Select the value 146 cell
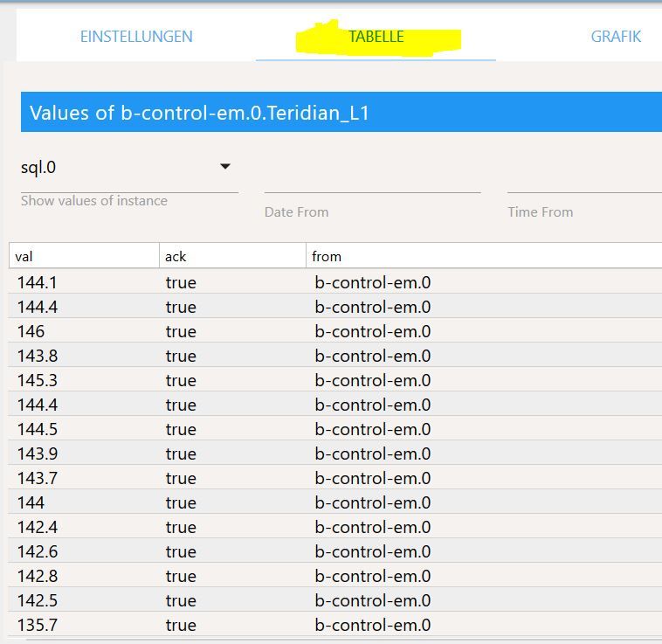The height and width of the screenshot is (644, 662). pos(31,331)
